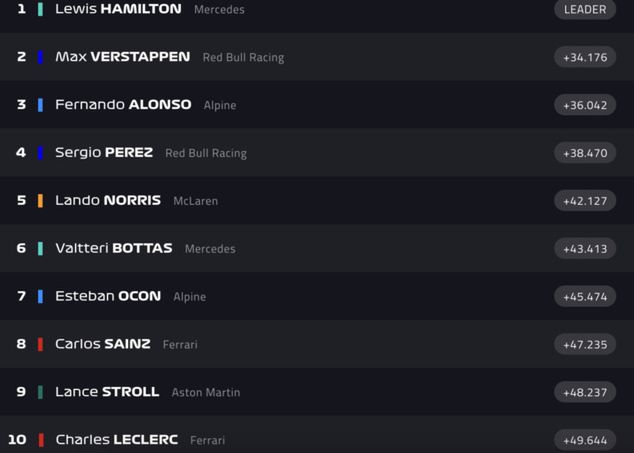
Task: Click the +34.176 gap pill
Action: 585,57
